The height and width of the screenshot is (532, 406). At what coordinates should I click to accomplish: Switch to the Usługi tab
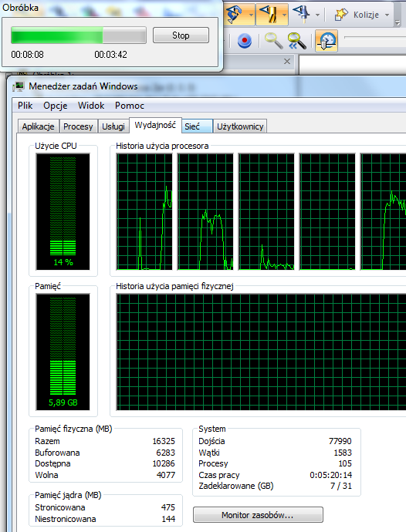click(113, 126)
